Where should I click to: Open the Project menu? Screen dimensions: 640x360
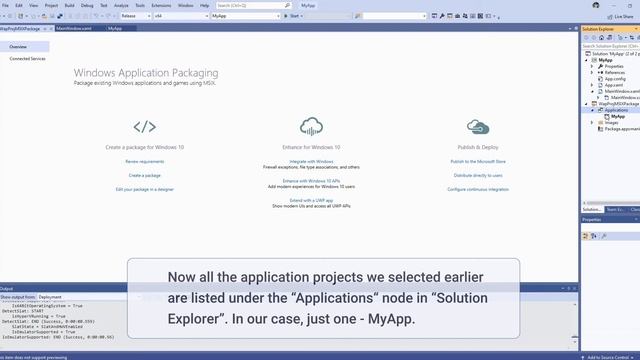51,6
